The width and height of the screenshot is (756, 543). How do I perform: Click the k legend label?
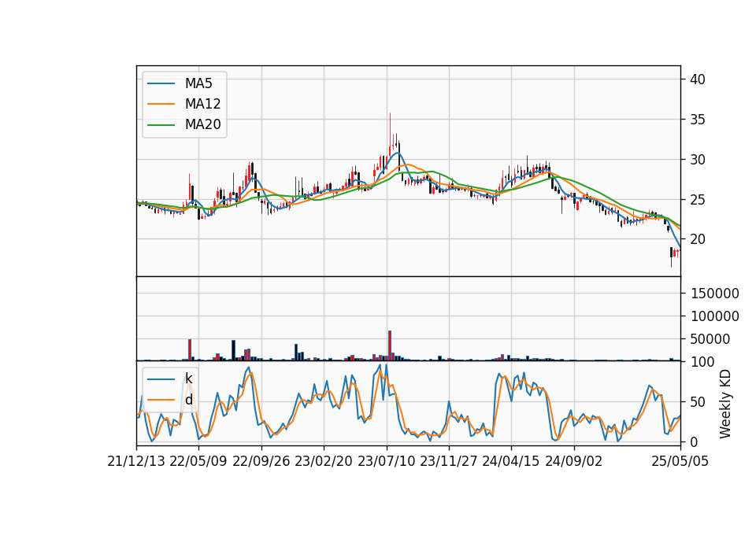[x=188, y=379]
